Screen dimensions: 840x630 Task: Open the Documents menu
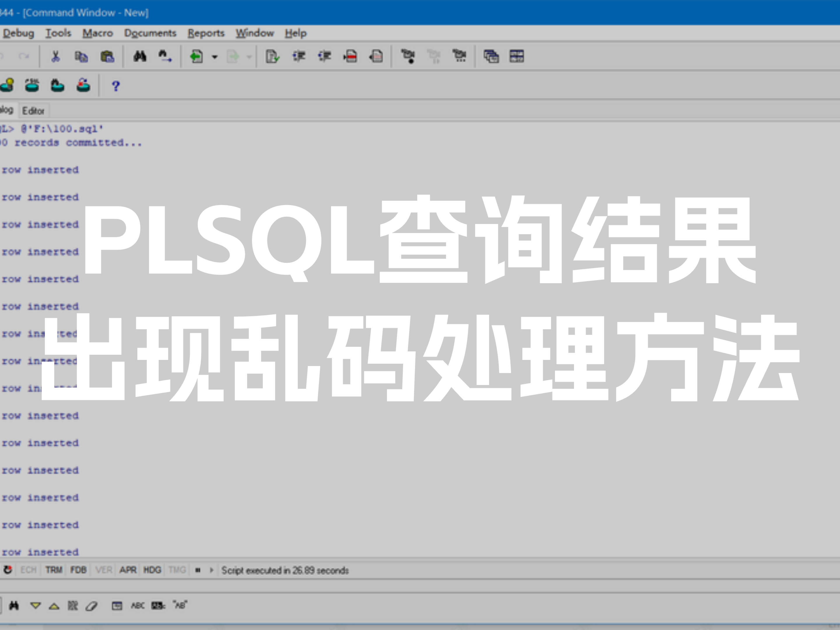[150, 34]
